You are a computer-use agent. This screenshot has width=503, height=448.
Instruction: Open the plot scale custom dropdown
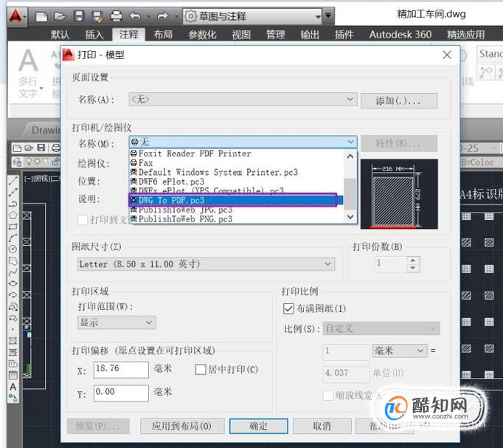[x=381, y=328]
